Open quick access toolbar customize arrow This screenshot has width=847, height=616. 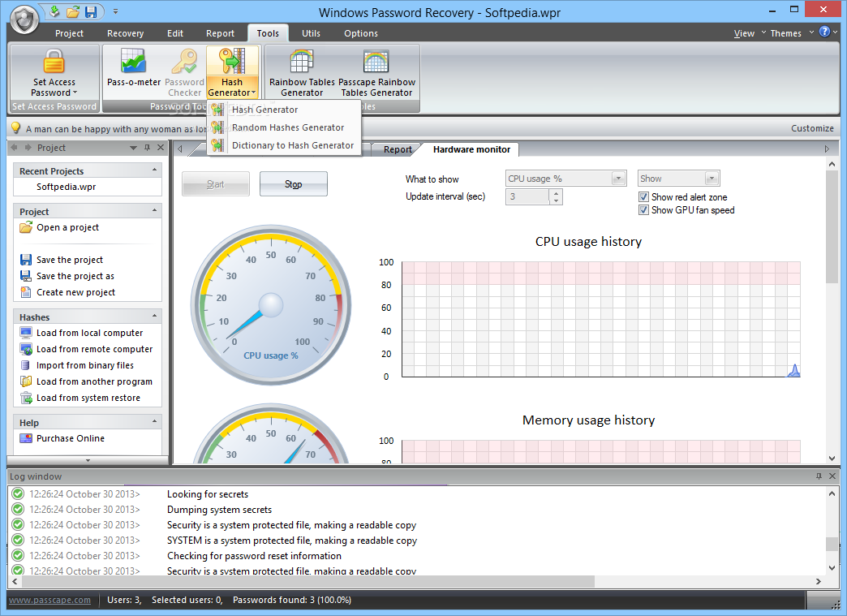tap(115, 11)
